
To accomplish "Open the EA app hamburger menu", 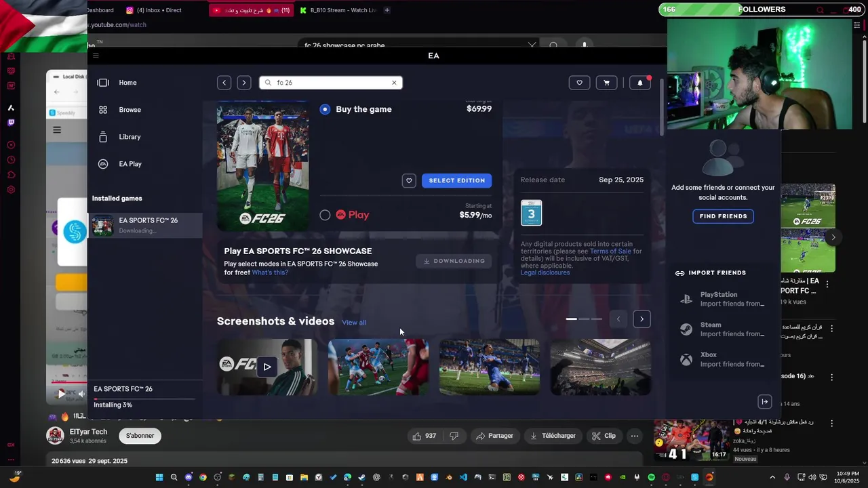I will (x=96, y=56).
